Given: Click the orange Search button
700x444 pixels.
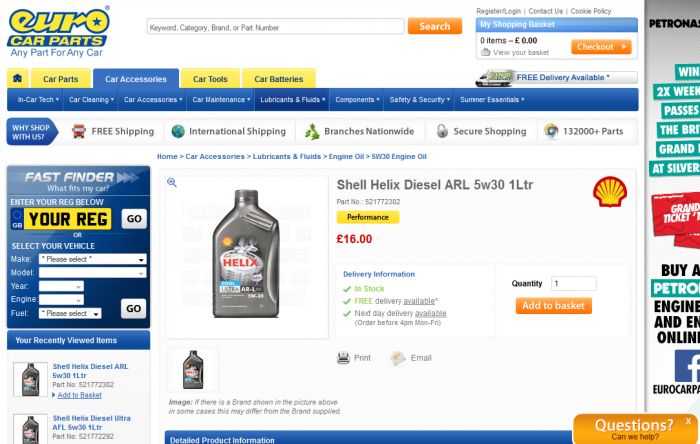Looking at the screenshot, I should (435, 26).
